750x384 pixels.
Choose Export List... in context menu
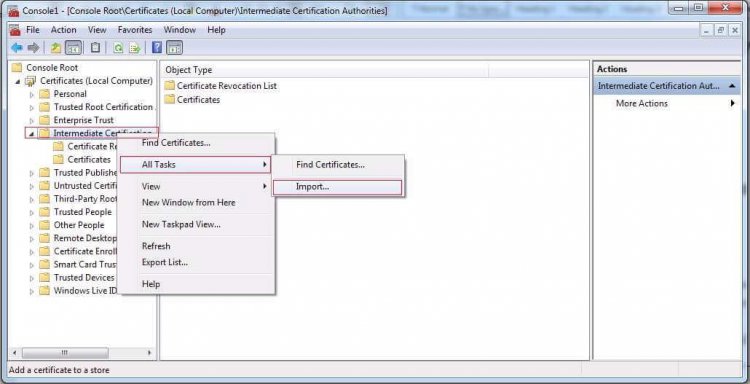pyautogui.click(x=197, y=262)
